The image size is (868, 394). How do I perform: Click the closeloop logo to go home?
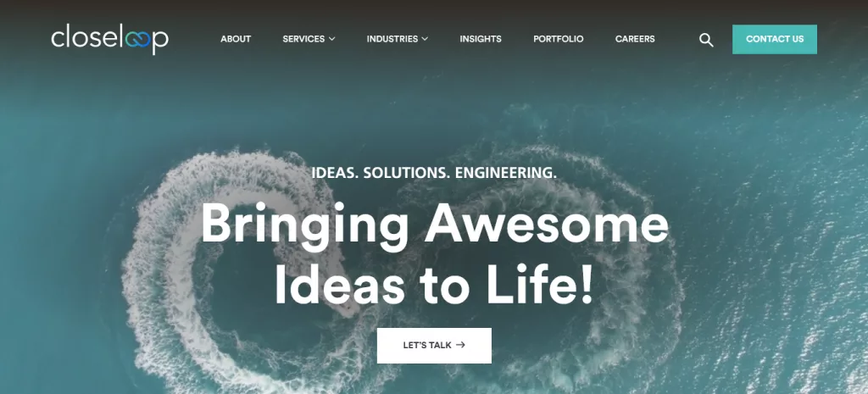pyautogui.click(x=109, y=39)
